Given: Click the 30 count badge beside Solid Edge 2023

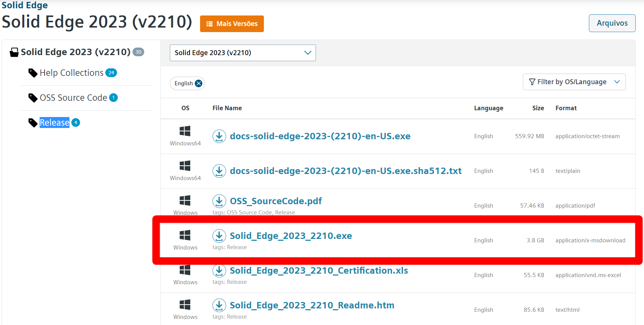Looking at the screenshot, I should [x=139, y=52].
